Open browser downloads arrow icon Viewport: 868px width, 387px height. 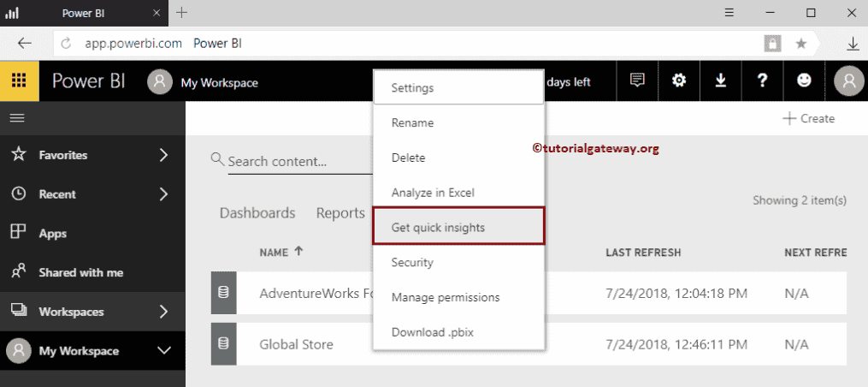point(853,44)
